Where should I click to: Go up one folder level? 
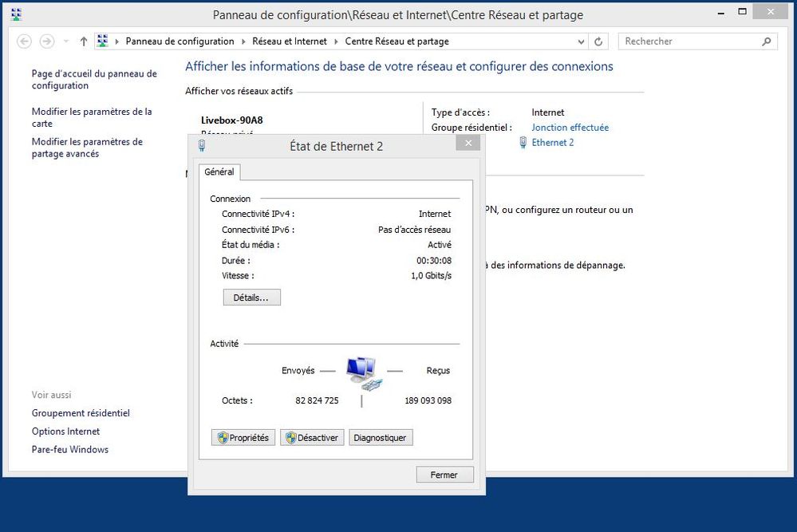tap(84, 41)
